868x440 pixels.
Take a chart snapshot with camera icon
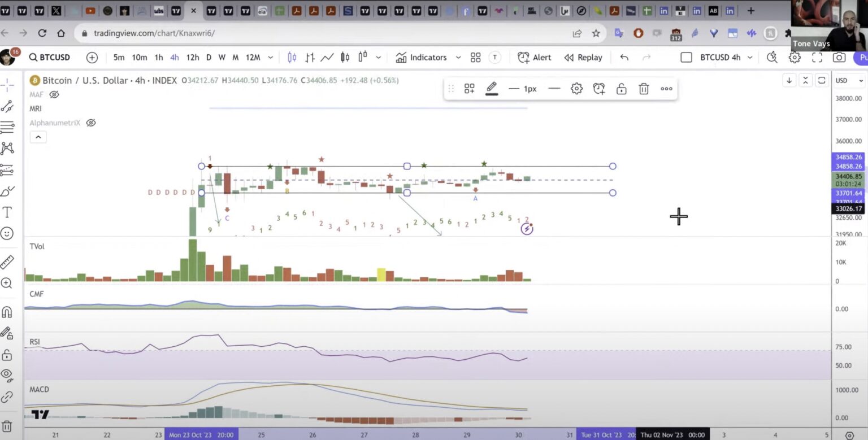pos(839,57)
